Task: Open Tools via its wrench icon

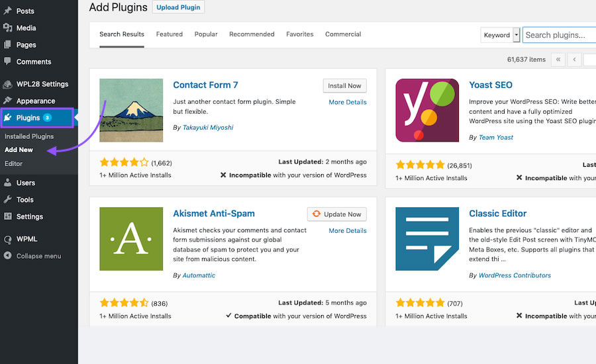Action: coord(7,199)
